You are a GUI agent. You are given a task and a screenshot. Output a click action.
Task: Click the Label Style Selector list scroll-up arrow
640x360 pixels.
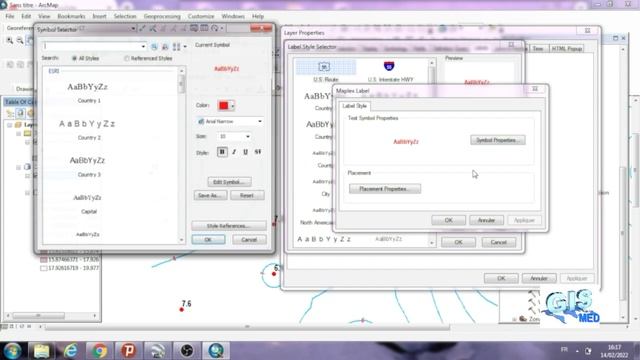(432, 63)
